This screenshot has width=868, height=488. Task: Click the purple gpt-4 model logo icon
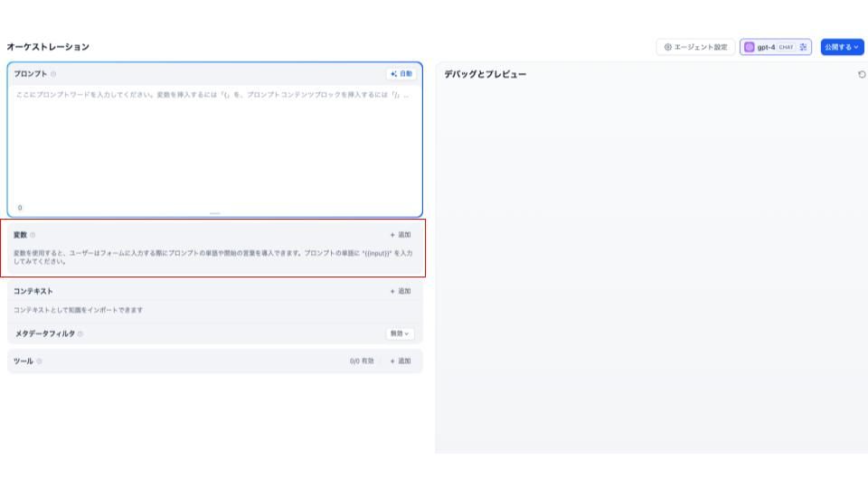[749, 47]
